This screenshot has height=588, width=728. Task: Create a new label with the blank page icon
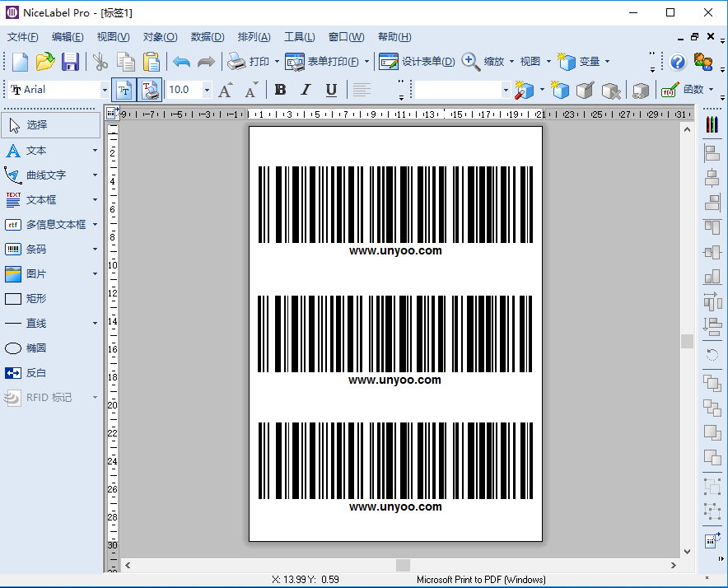[x=20, y=62]
